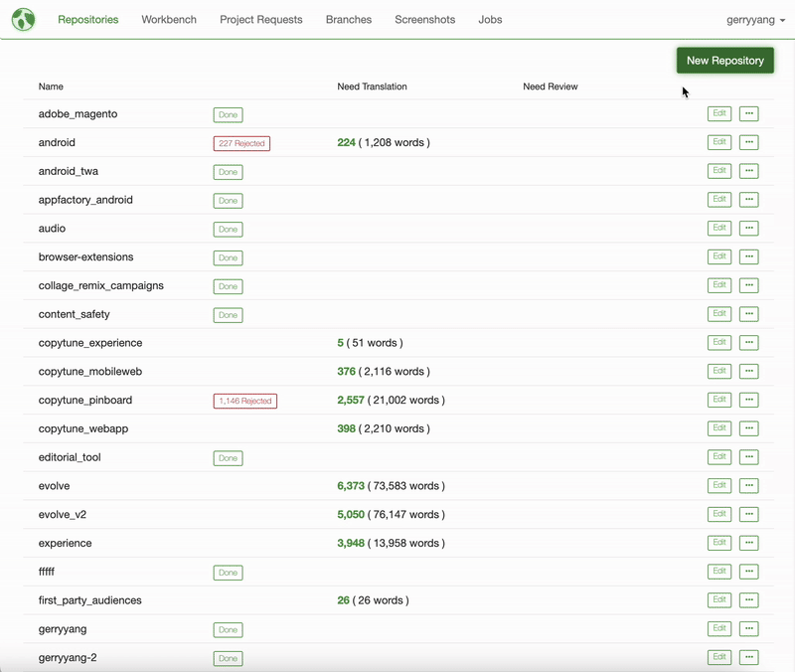The image size is (795, 672).
Task: Click the Need Review column header
Action: (551, 86)
